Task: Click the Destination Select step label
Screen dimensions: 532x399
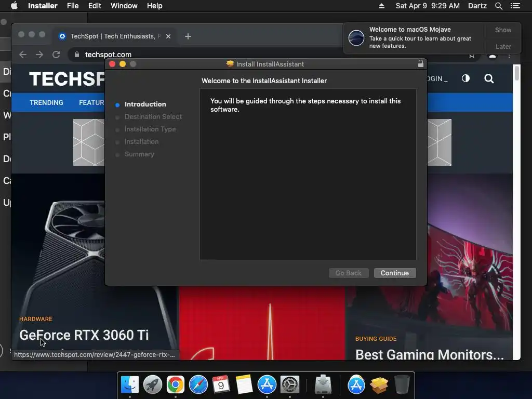Action: (x=153, y=117)
